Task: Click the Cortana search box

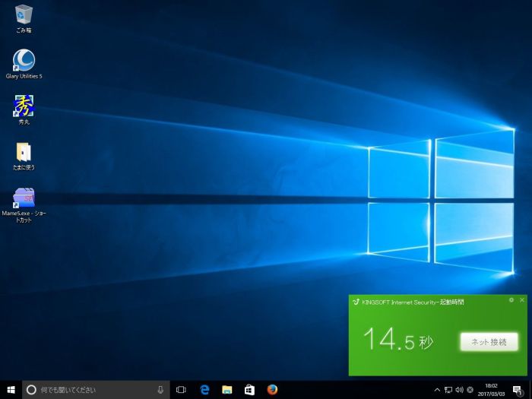Action: (91, 390)
